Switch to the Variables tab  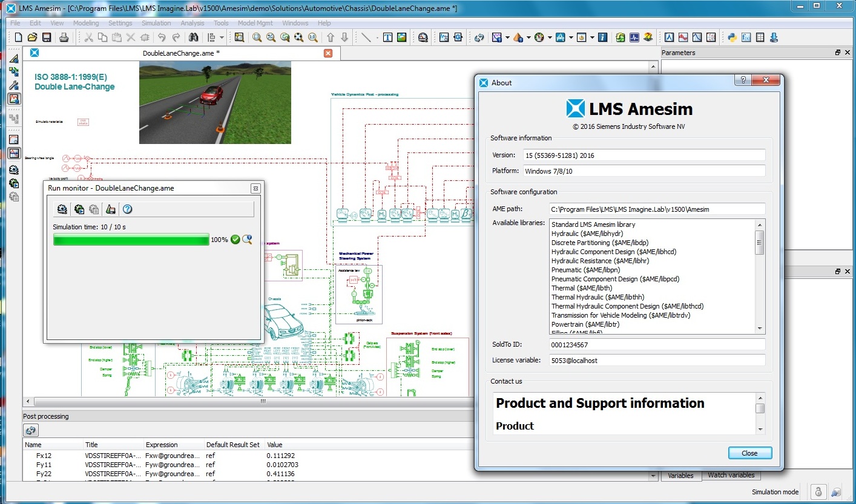point(680,476)
